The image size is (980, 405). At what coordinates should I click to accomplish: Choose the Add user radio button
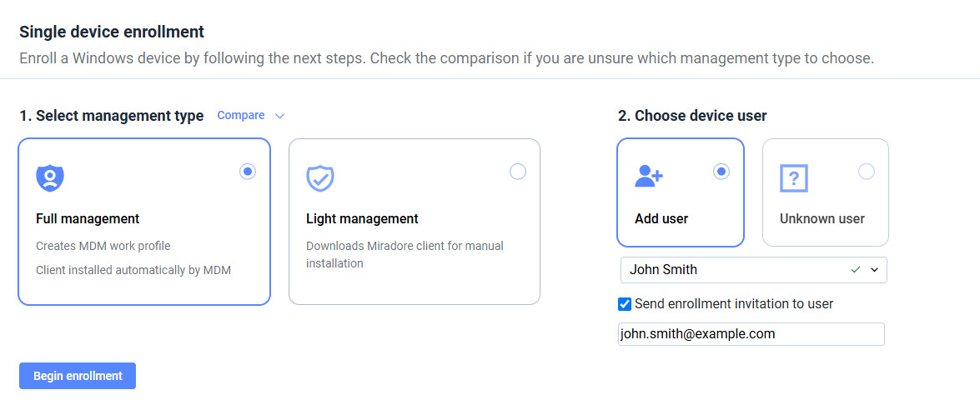pyautogui.click(x=721, y=172)
